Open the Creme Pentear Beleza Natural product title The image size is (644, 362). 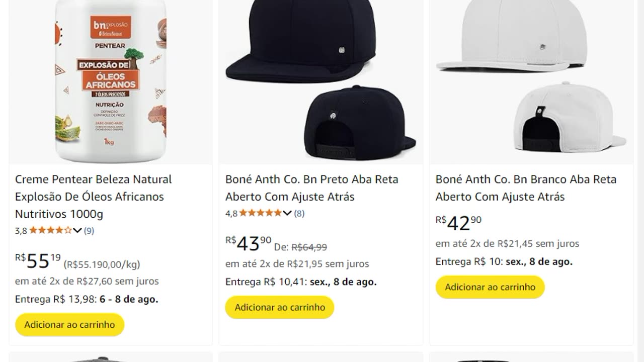coord(94,197)
